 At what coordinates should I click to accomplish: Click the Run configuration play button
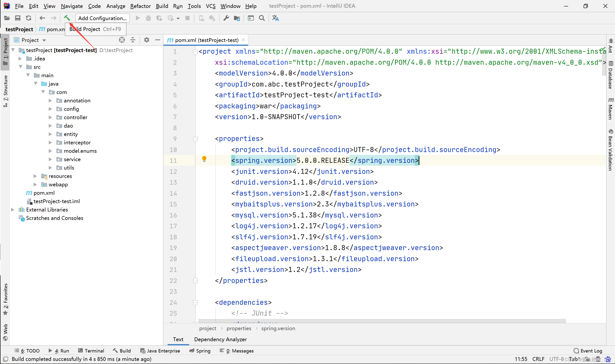point(138,18)
